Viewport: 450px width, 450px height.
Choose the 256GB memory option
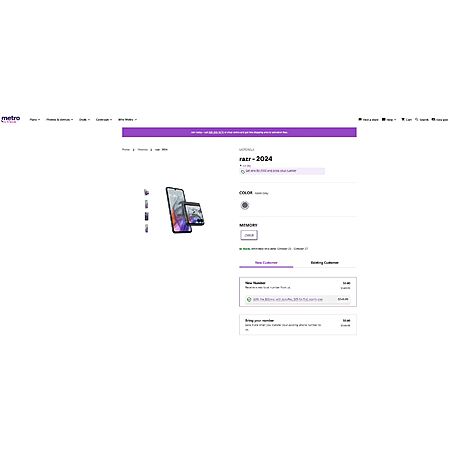pos(249,235)
